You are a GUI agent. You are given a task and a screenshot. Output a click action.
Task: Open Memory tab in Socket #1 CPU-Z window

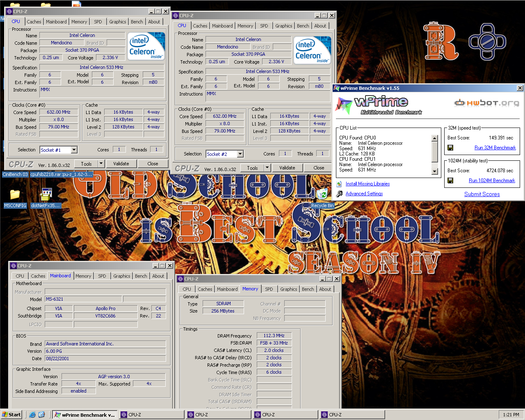(79, 22)
